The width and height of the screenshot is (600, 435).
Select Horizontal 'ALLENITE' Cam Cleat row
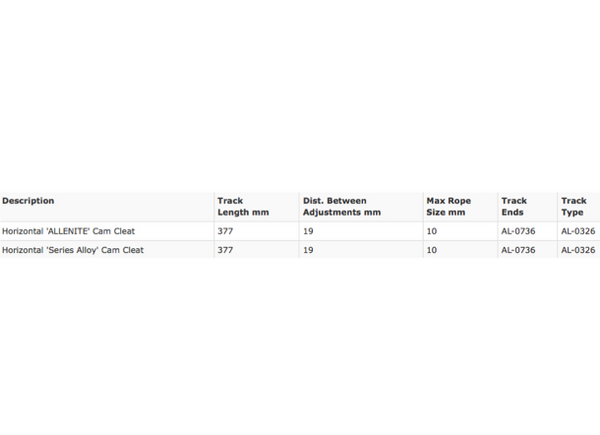(x=300, y=231)
